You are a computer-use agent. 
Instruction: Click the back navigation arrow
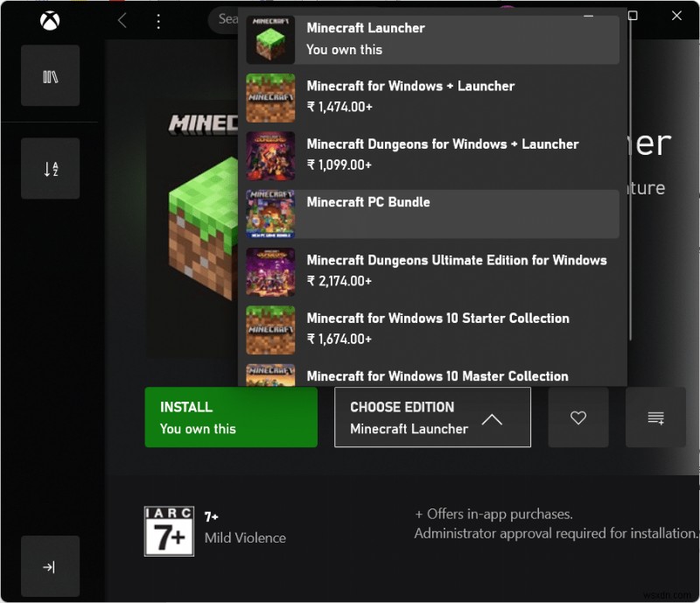tap(122, 19)
